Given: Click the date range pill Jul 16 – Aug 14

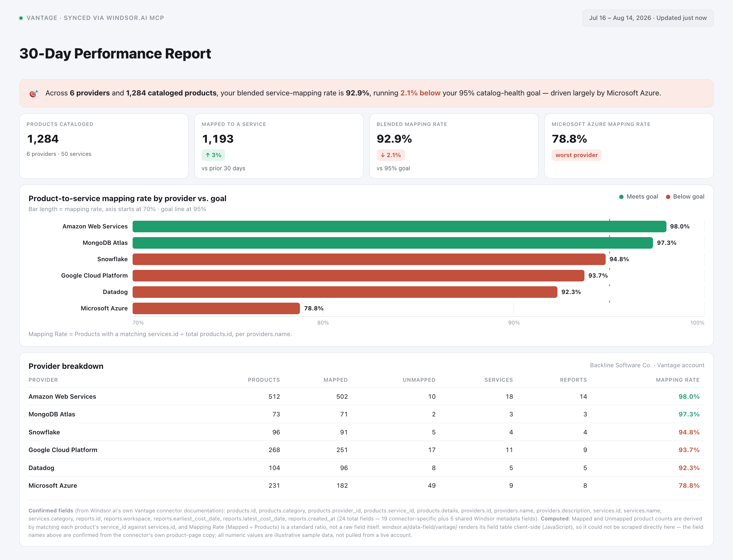Looking at the screenshot, I should [647, 18].
